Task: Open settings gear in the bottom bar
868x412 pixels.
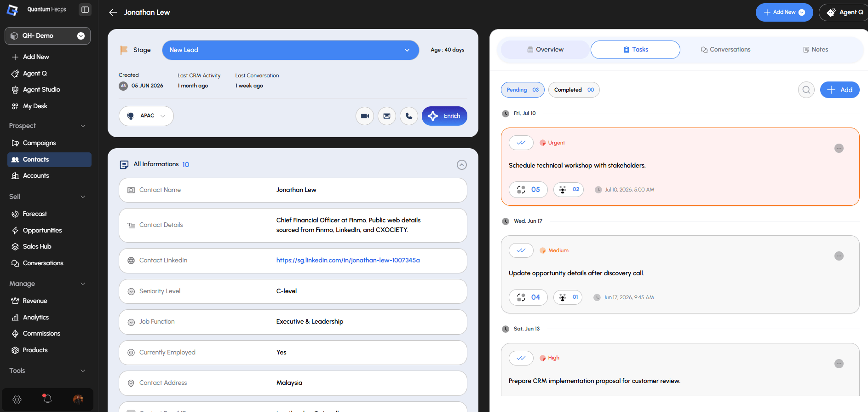Action: click(17, 400)
